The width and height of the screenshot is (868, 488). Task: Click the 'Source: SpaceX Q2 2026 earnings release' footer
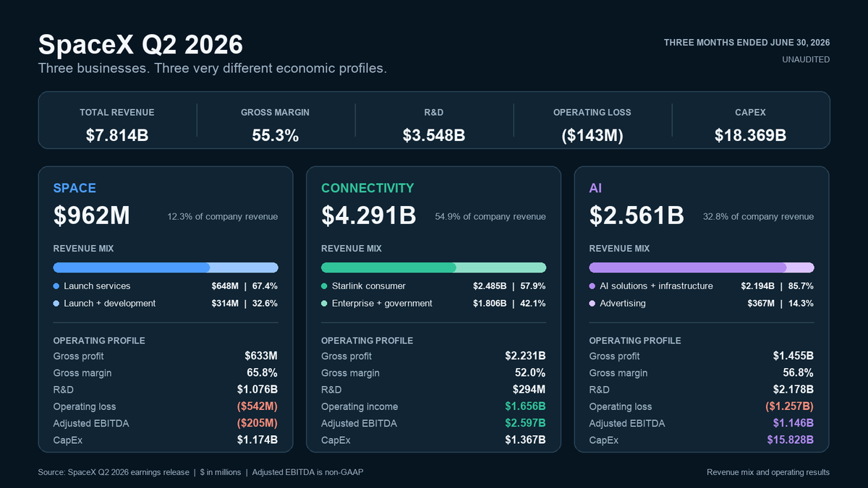click(112, 472)
